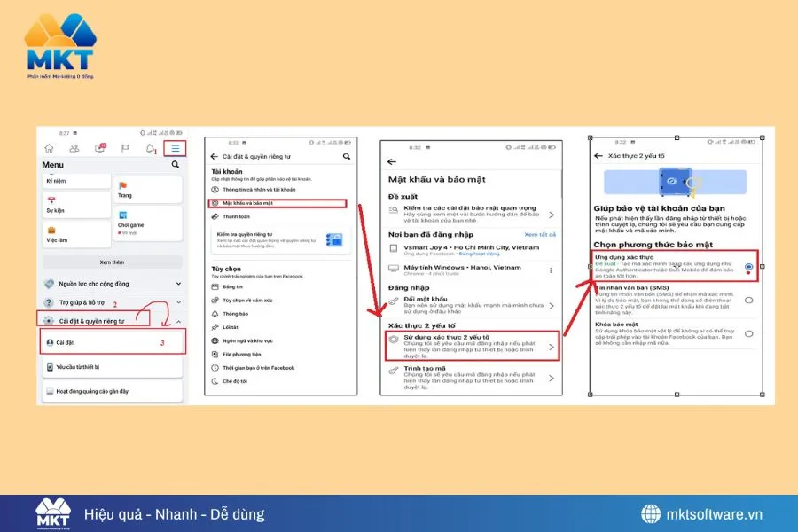Tap the Facebook home icon
Screen dimensions: 798x532
coord(47,148)
